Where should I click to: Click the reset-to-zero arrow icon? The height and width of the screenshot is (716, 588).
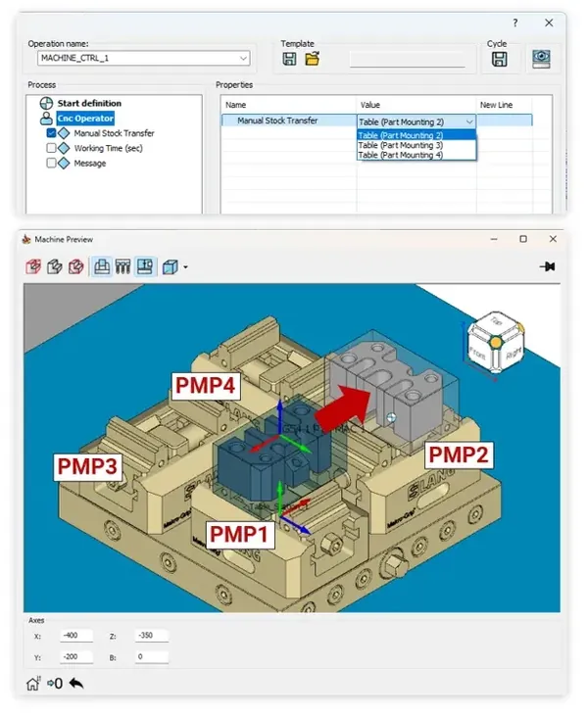[x=55, y=684]
